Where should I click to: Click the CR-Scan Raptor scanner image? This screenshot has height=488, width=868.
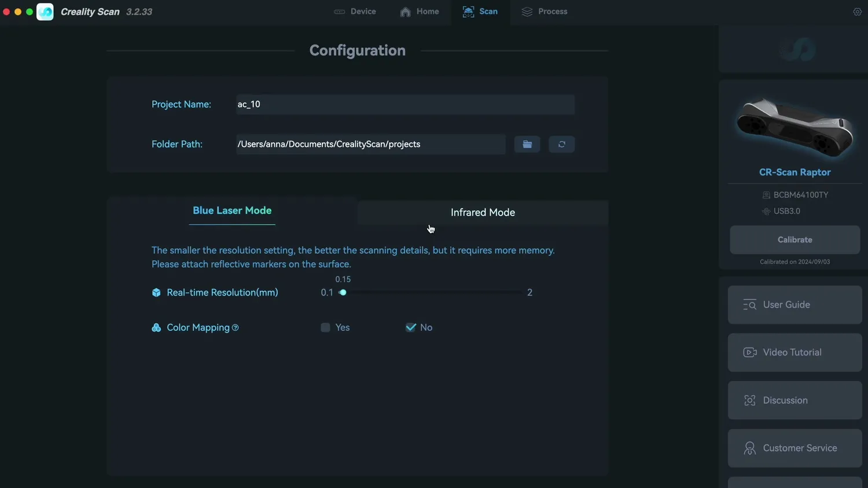coord(795,127)
